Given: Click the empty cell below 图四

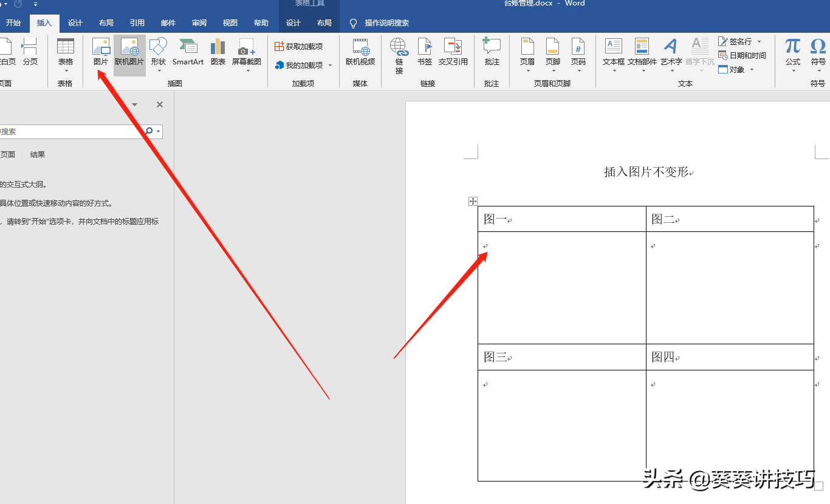Looking at the screenshot, I should tap(730, 426).
